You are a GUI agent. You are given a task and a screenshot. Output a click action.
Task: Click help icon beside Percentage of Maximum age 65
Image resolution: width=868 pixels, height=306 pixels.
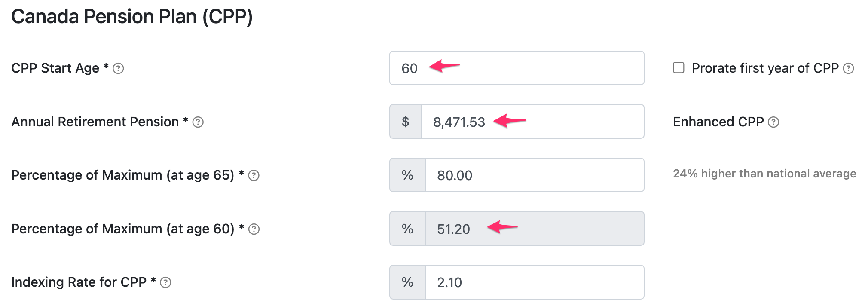[254, 175]
